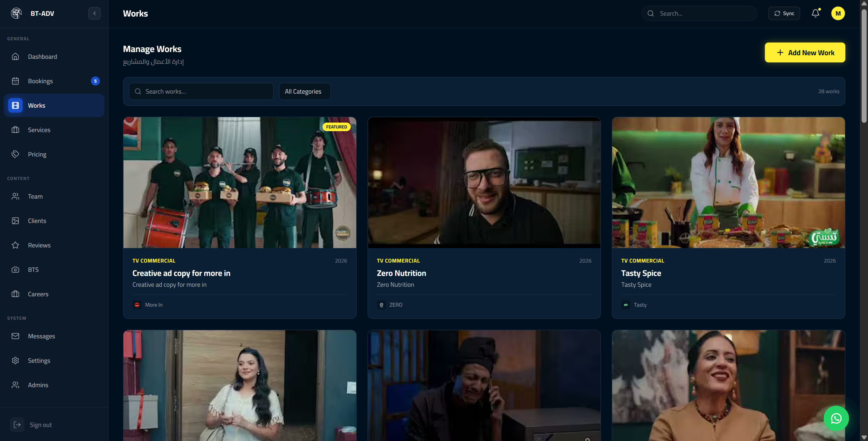
Task: Open the WhatsApp chat bubble
Action: (x=836, y=418)
